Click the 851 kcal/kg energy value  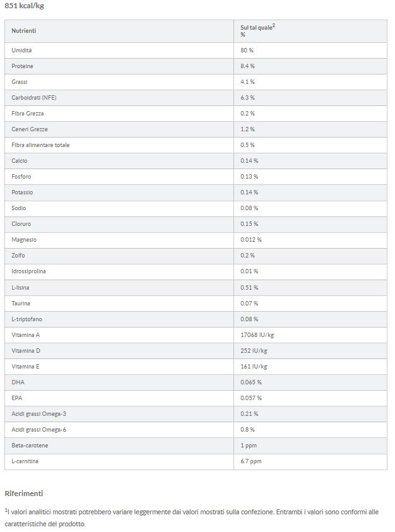point(24,6)
